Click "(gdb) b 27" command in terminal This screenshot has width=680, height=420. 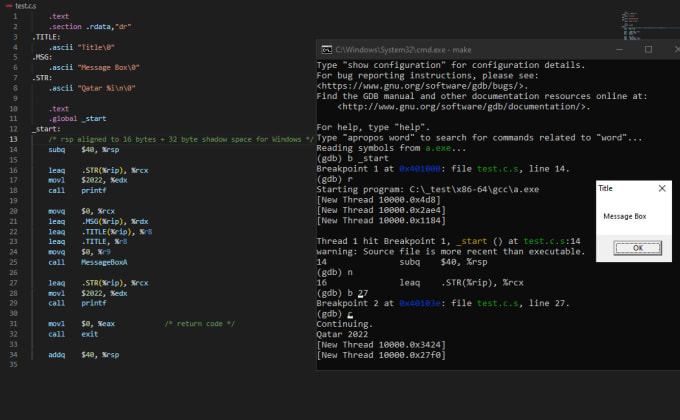click(x=343, y=293)
